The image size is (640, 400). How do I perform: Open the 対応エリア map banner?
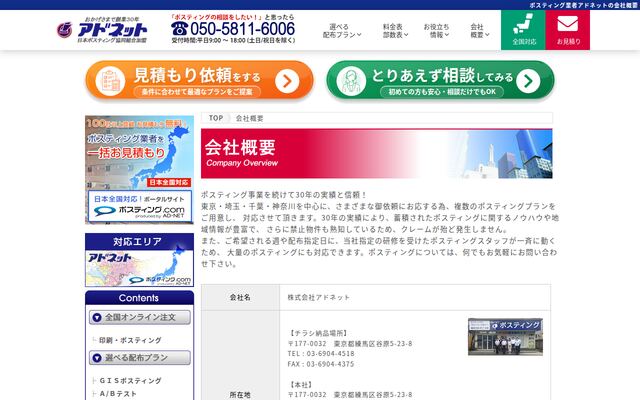[139, 260]
